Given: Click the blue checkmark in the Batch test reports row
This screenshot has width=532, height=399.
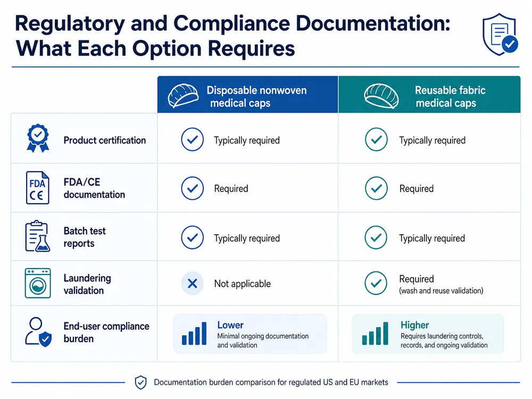Looking at the screenshot, I should point(193,237).
